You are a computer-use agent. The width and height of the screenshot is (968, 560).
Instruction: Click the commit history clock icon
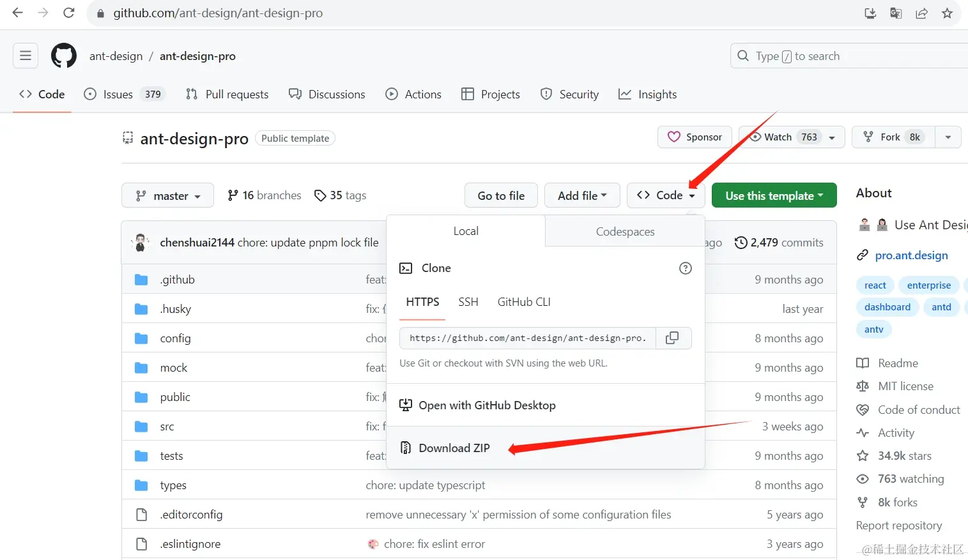pos(741,243)
